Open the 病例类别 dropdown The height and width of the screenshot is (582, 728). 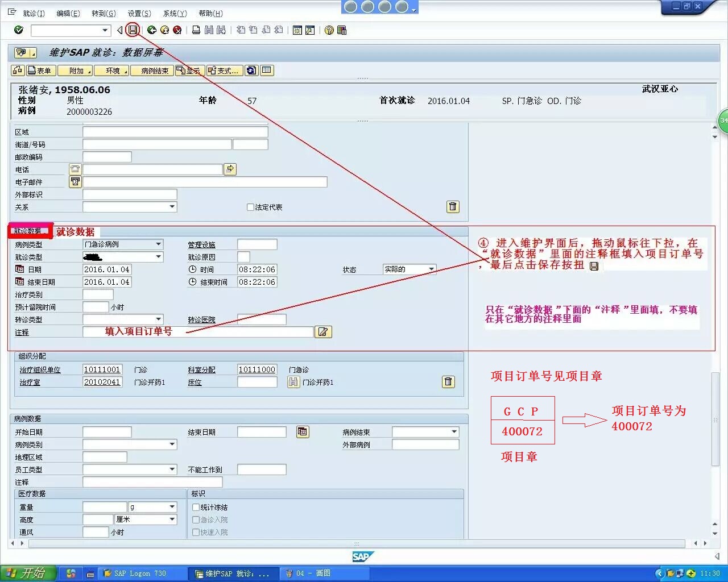(x=172, y=444)
